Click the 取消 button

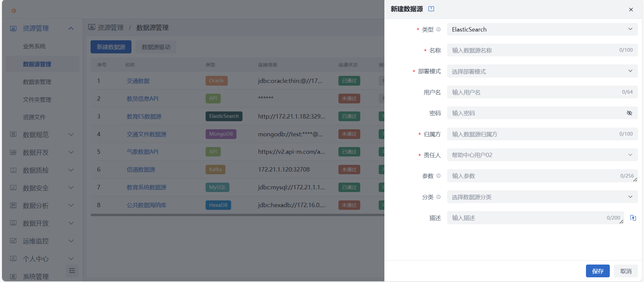(626, 271)
